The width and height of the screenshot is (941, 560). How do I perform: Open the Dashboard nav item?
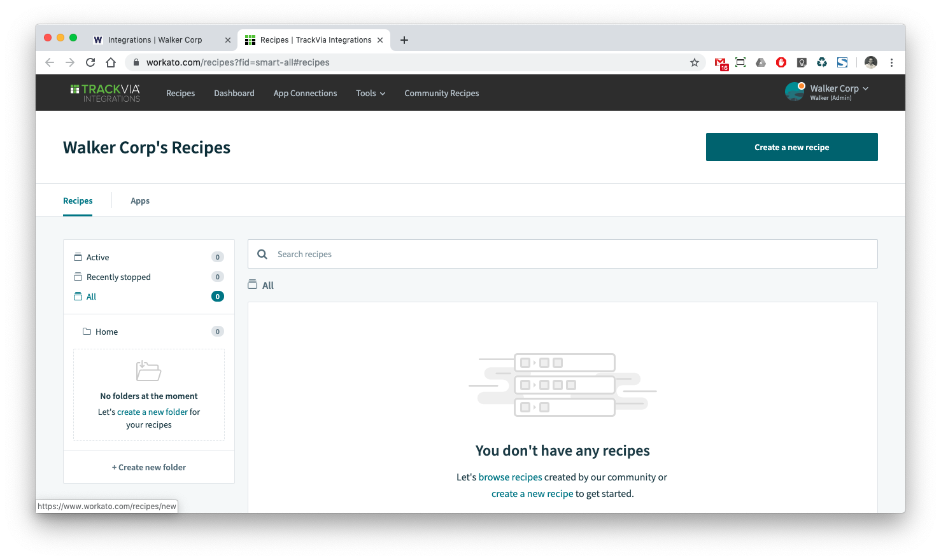click(234, 93)
